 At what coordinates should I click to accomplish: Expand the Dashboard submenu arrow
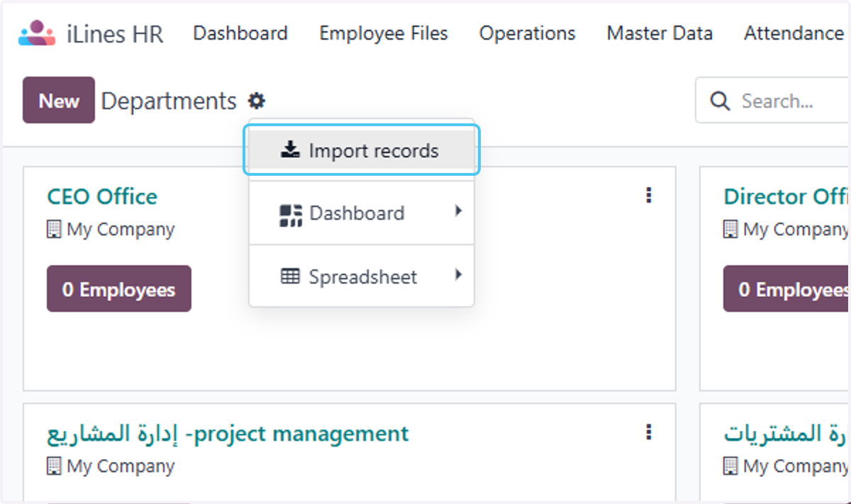(x=458, y=211)
